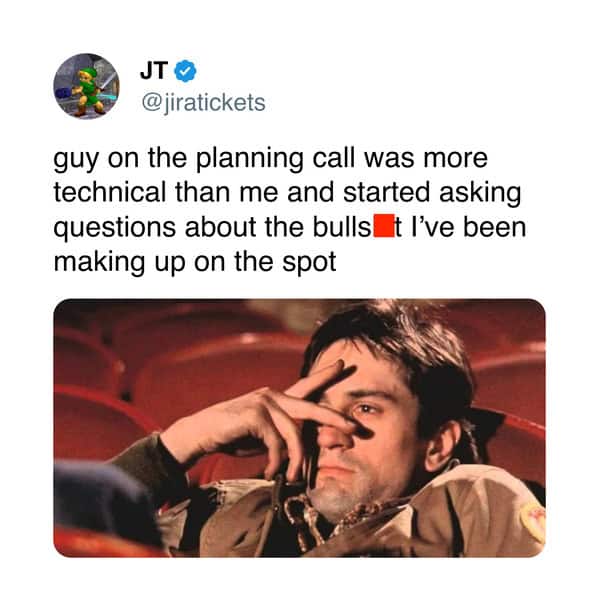Click the line starting 'questions about the'
The image size is (599, 611).
tap(290, 228)
